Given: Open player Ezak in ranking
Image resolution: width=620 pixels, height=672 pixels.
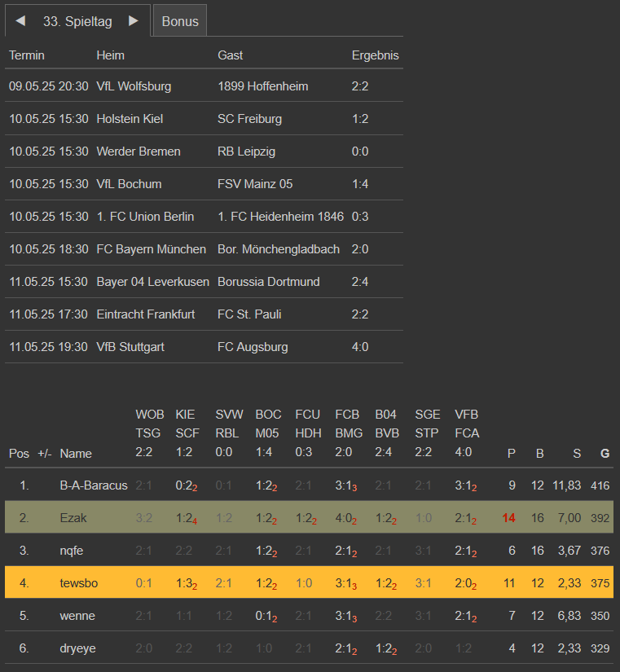Looking at the screenshot, I should 73,518.
